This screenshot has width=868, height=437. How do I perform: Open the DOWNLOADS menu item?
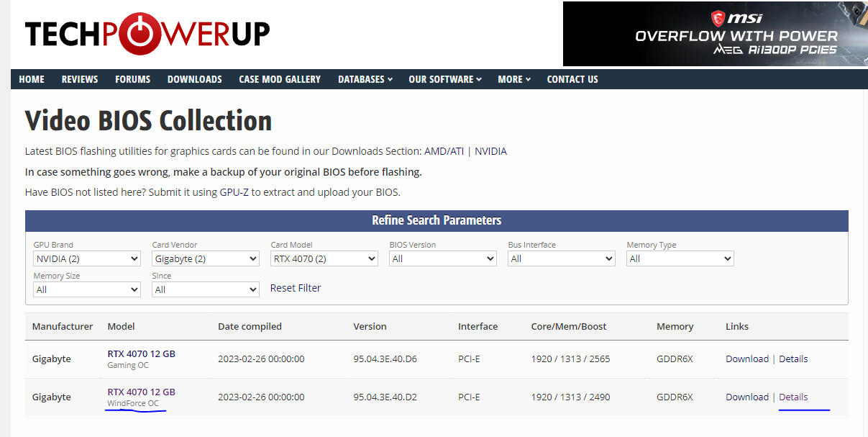coord(195,79)
